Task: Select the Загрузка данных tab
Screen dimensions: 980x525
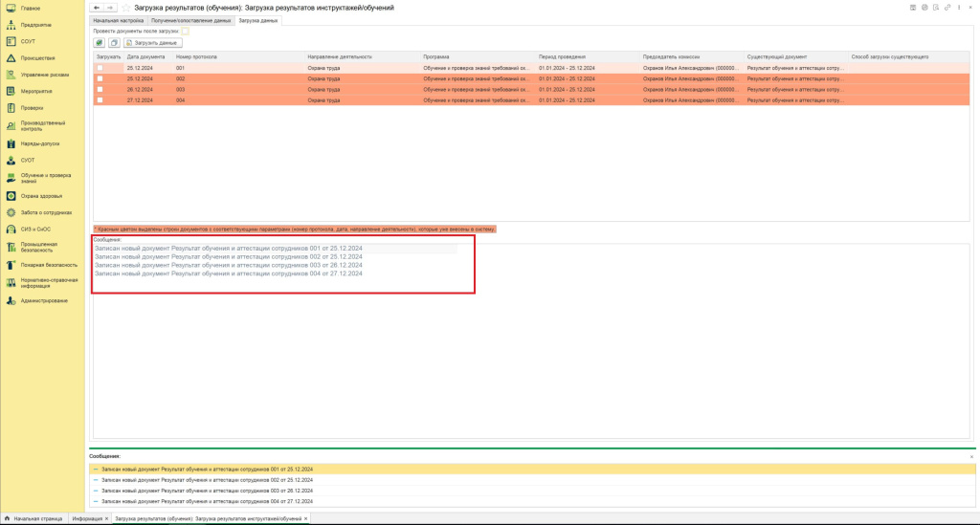Action: 258,21
